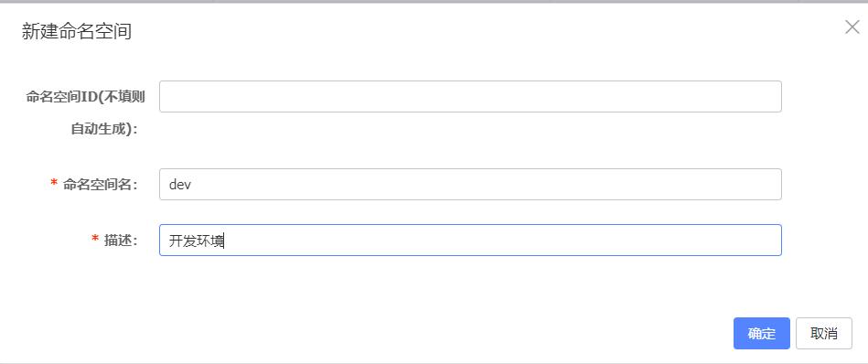
Task: Click the 描述 field label
Action: (x=121, y=241)
